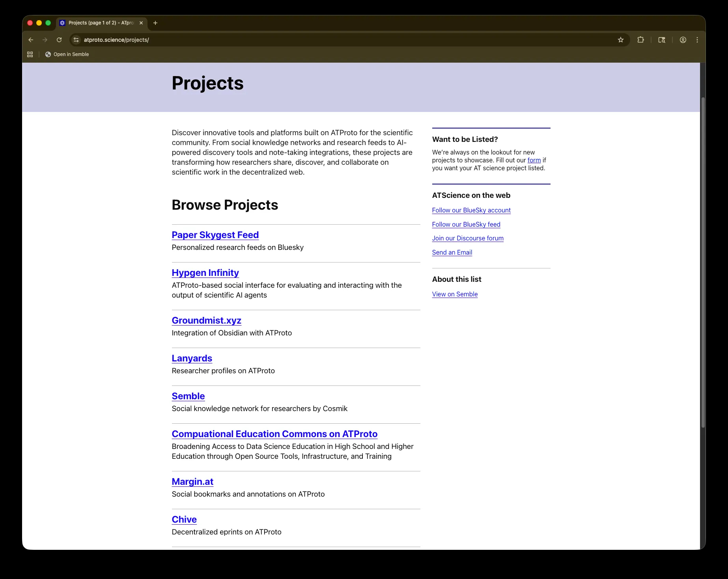This screenshot has width=728, height=579.
Task: Click the View on Semble link
Action: pyautogui.click(x=455, y=294)
